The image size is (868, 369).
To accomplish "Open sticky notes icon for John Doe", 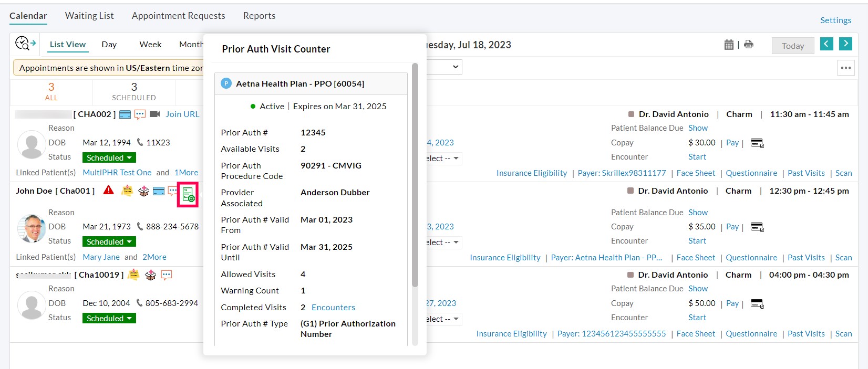I will (127, 191).
